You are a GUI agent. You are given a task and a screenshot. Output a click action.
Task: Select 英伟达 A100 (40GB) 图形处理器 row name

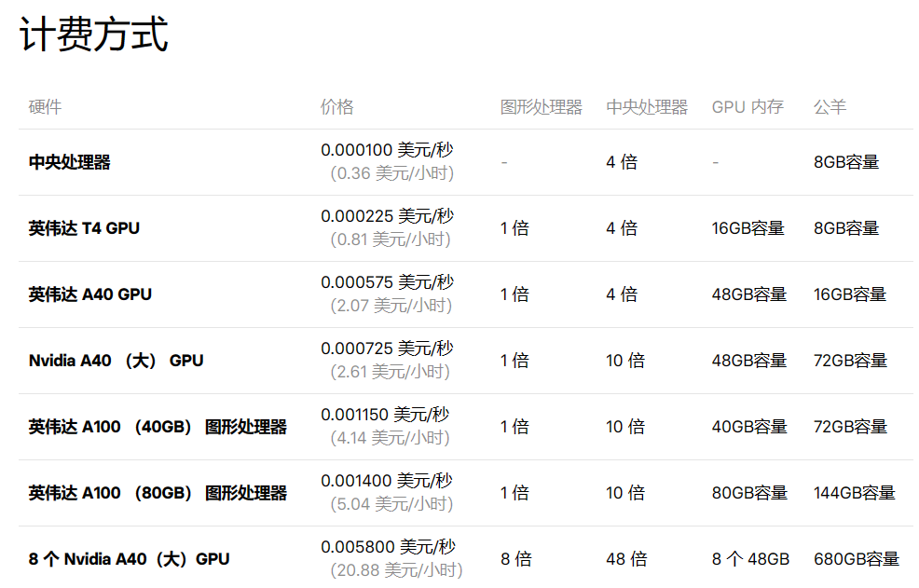click(158, 427)
